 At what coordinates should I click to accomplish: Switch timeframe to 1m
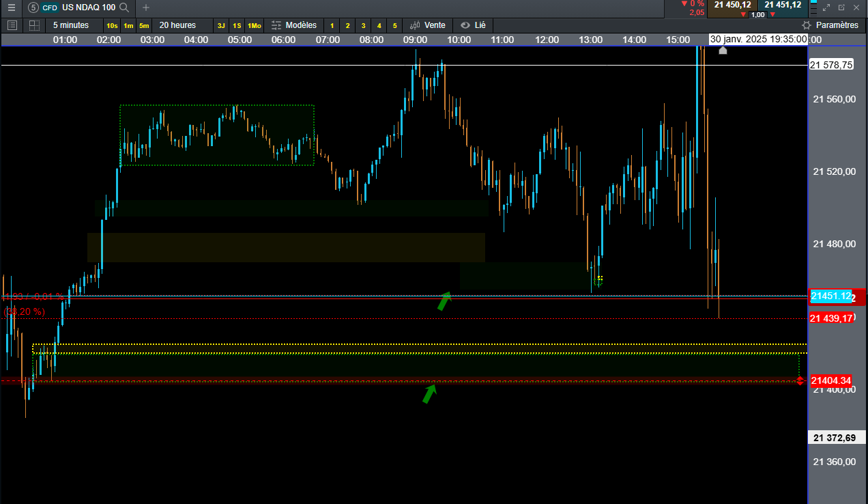(128, 25)
